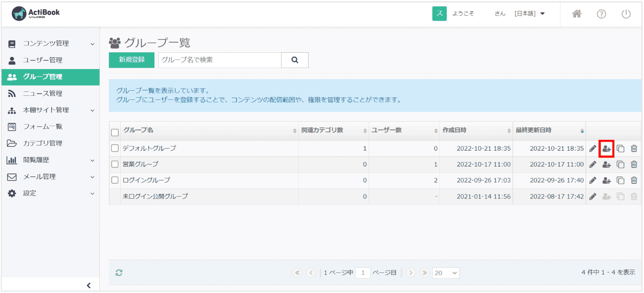The image size is (644, 293).
Task: Refresh the group list
Action: (118, 273)
